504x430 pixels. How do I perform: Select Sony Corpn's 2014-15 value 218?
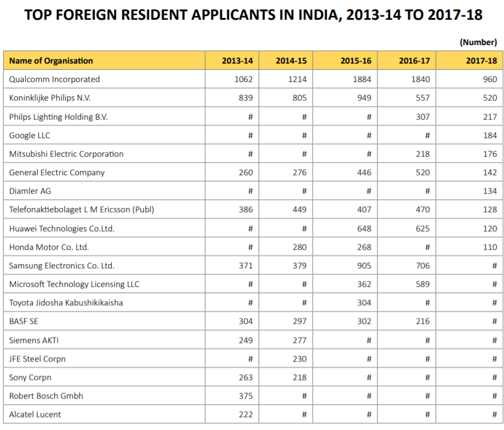(x=300, y=377)
